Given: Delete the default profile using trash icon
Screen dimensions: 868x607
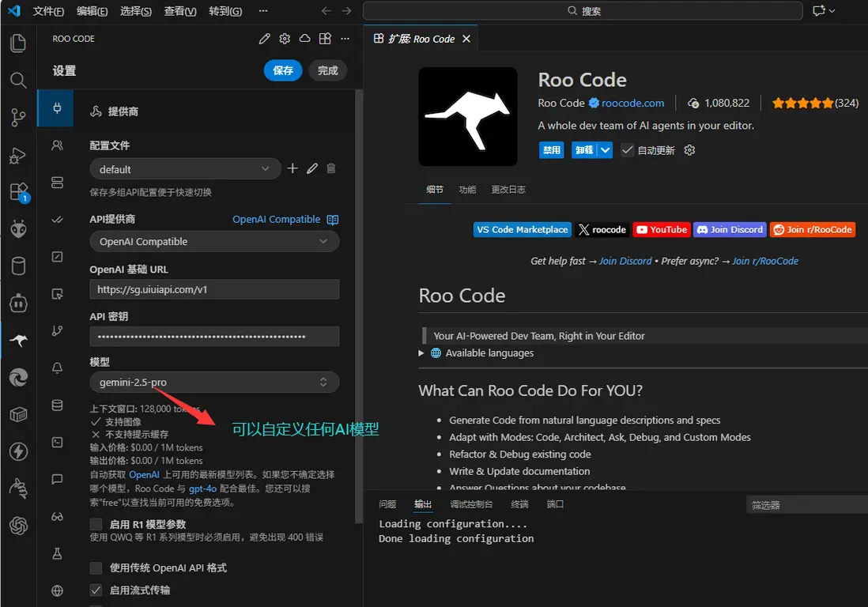Looking at the screenshot, I should (x=331, y=168).
